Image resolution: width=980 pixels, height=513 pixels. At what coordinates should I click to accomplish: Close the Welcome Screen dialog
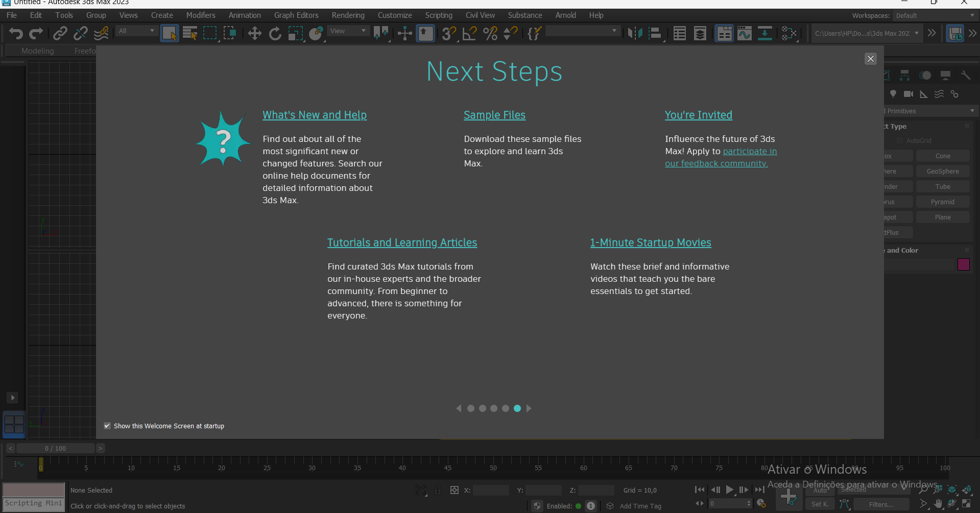coord(871,59)
